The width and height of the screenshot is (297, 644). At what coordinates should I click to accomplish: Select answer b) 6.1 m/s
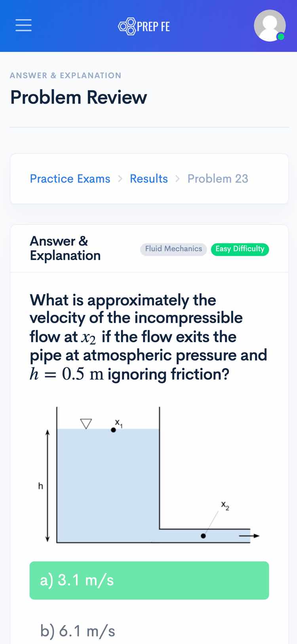[x=78, y=631]
